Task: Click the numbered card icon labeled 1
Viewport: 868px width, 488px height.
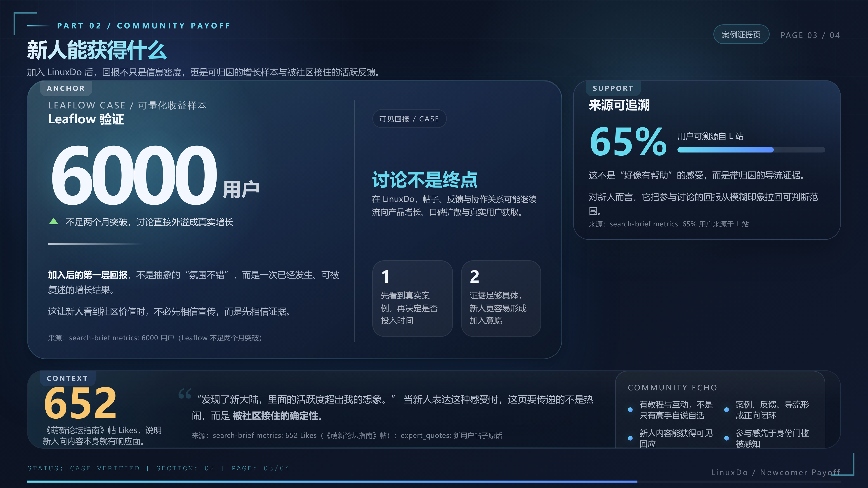Action: (386, 277)
